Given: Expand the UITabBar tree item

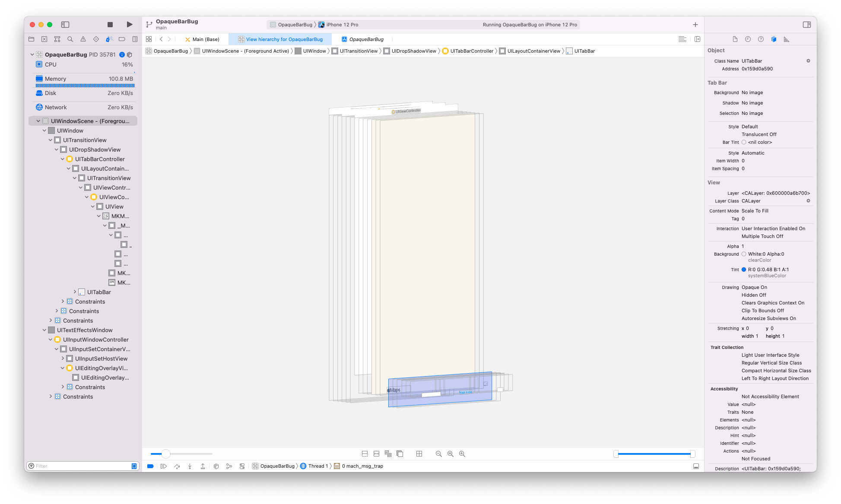Looking at the screenshot, I should 75,292.
